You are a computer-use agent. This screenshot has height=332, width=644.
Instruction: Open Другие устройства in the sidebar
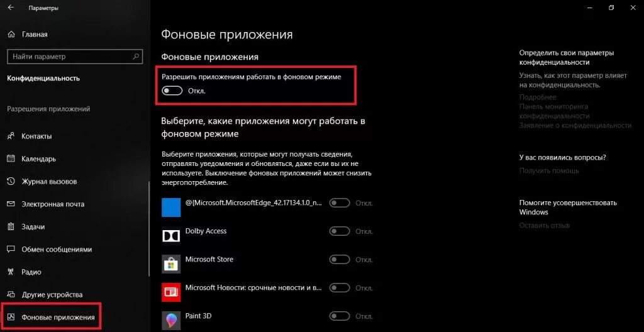[52, 295]
